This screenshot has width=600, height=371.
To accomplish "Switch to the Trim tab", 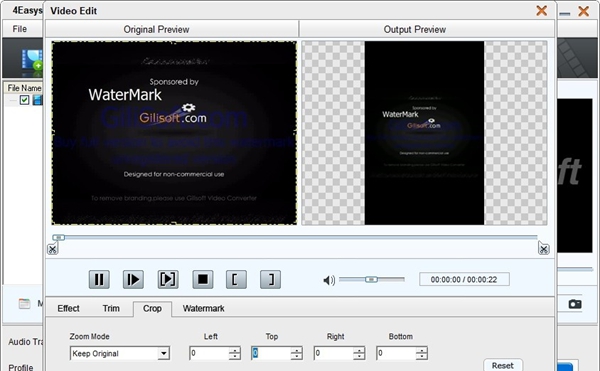I will point(111,308).
